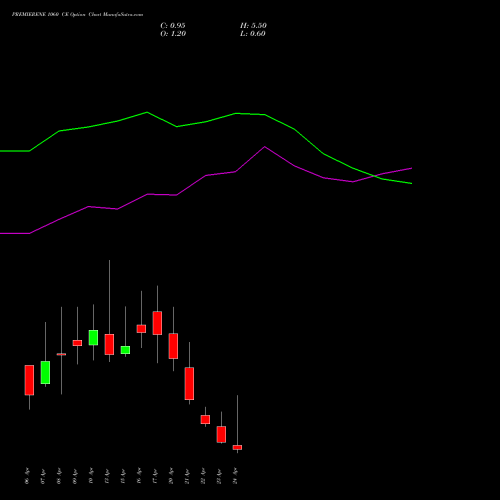The image size is (500, 500).
Task: Select the doji candle for 08 Apr
Action: pos(61,354)
